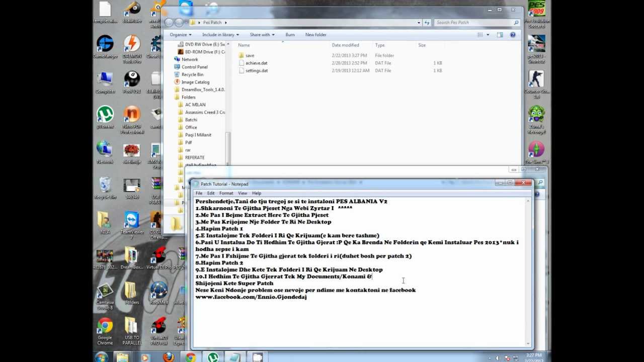This screenshot has width=644, height=362.
Task: Expand the address bar history dropdown
Action: point(419,23)
